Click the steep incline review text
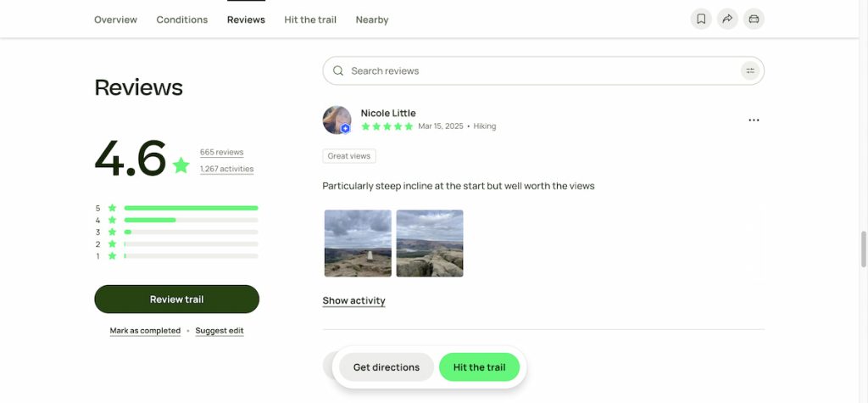 [x=459, y=187]
